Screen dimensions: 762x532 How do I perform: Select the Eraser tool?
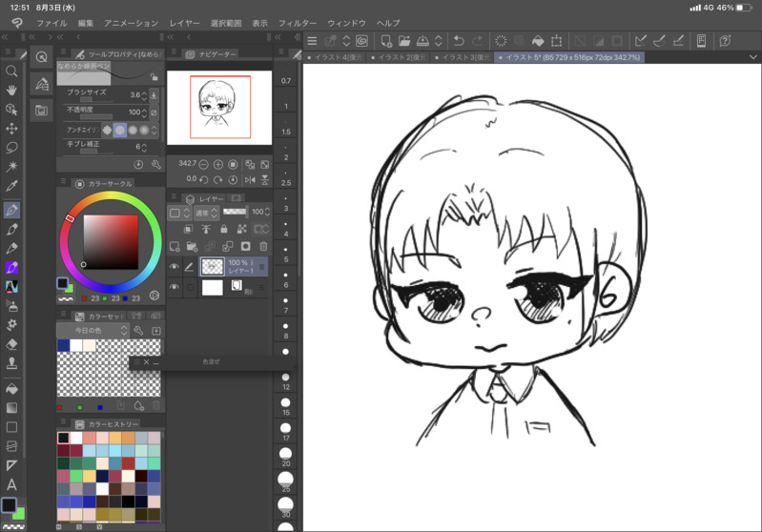11,344
